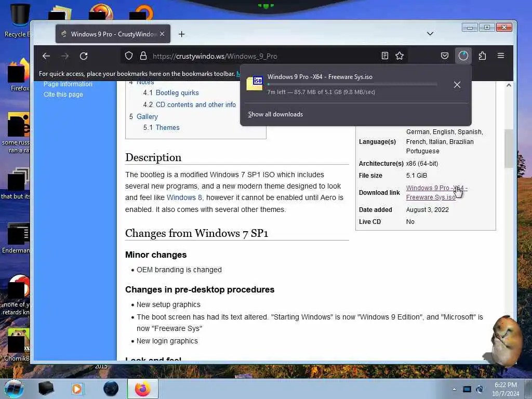The width and height of the screenshot is (532, 399).
Task: Select the ChomikB desktop icon
Action: [17, 345]
